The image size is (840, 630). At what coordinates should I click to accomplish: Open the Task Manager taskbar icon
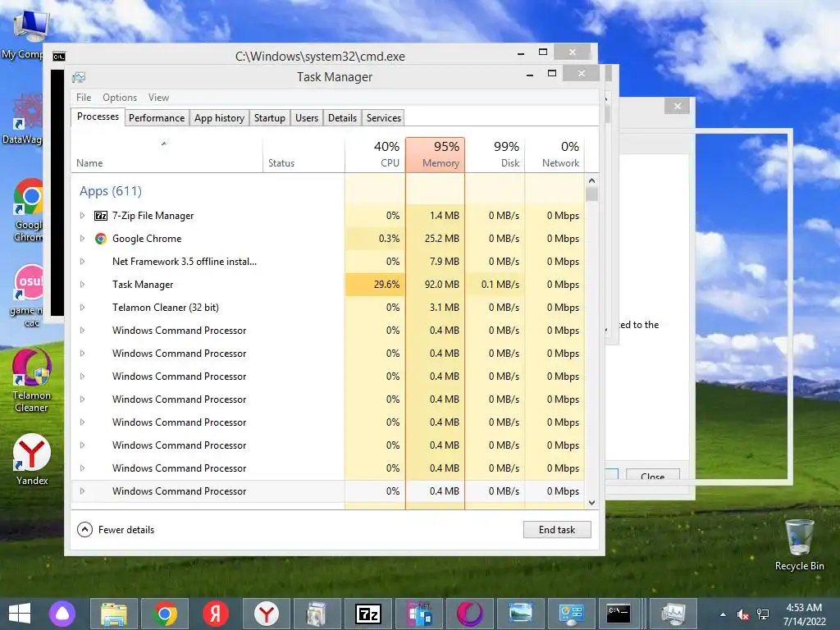pyautogui.click(x=673, y=614)
